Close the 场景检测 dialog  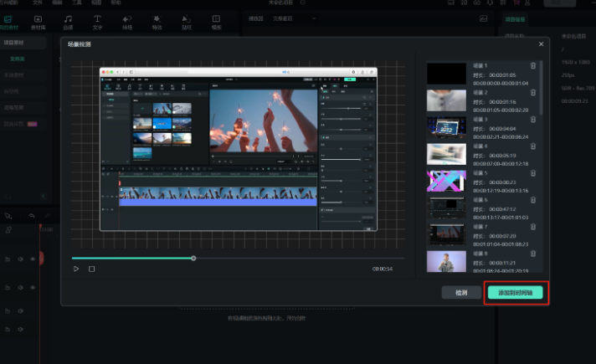[x=540, y=44]
